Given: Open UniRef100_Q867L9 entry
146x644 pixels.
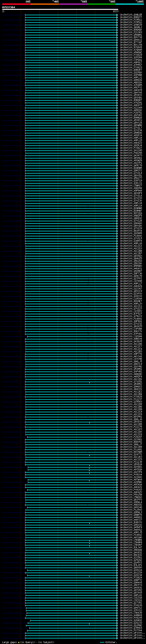Looking at the screenshot, I should (x=131, y=364).
